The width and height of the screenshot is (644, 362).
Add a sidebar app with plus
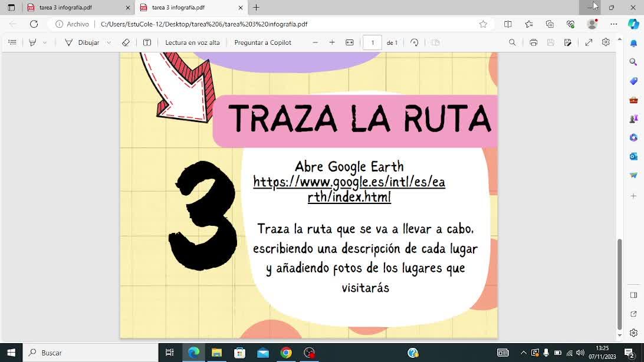[x=634, y=196]
